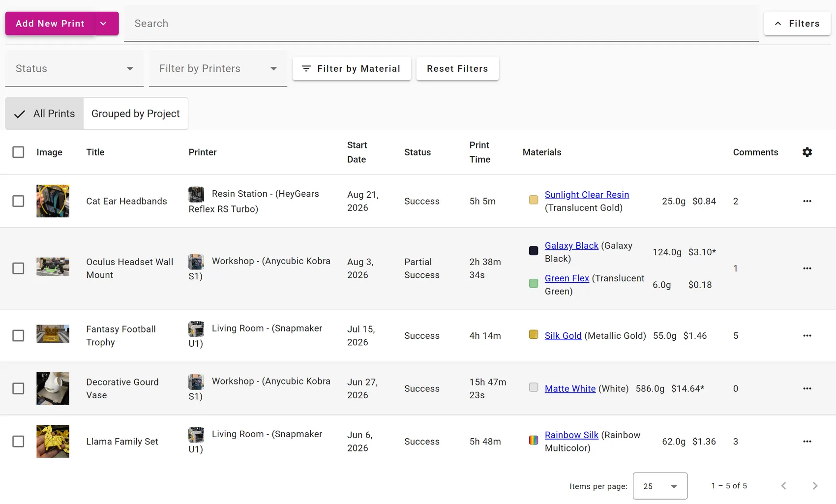The height and width of the screenshot is (504, 836).
Task: Open Rainbow Silk material link
Action: 571,435
